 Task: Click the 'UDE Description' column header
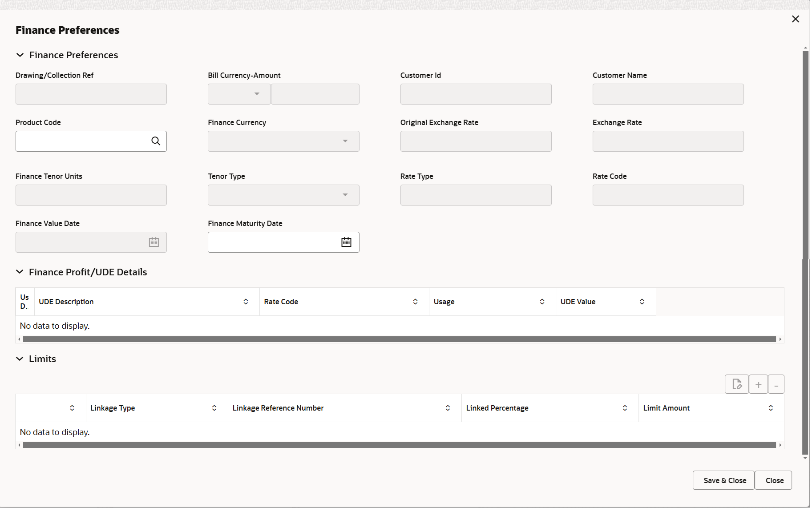point(147,302)
